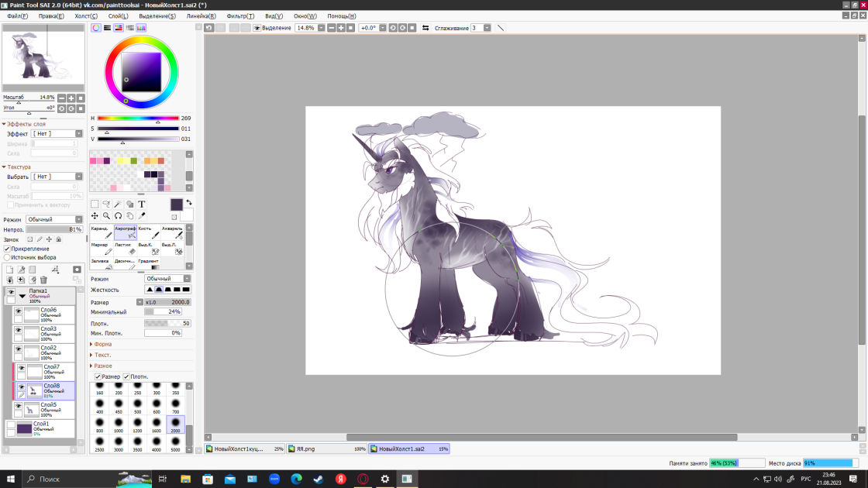The width and height of the screenshot is (868, 488).
Task: Flip the canvas view horizontally
Action: [425, 28]
